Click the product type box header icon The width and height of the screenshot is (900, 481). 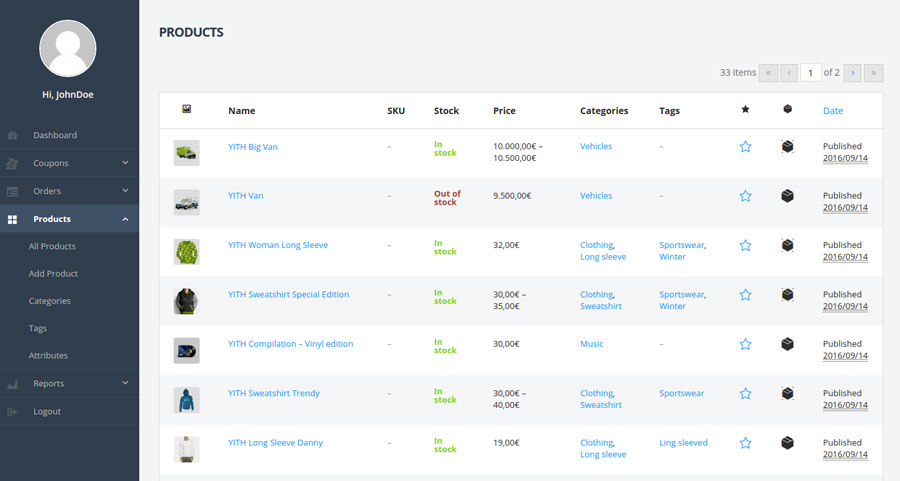pos(787,110)
